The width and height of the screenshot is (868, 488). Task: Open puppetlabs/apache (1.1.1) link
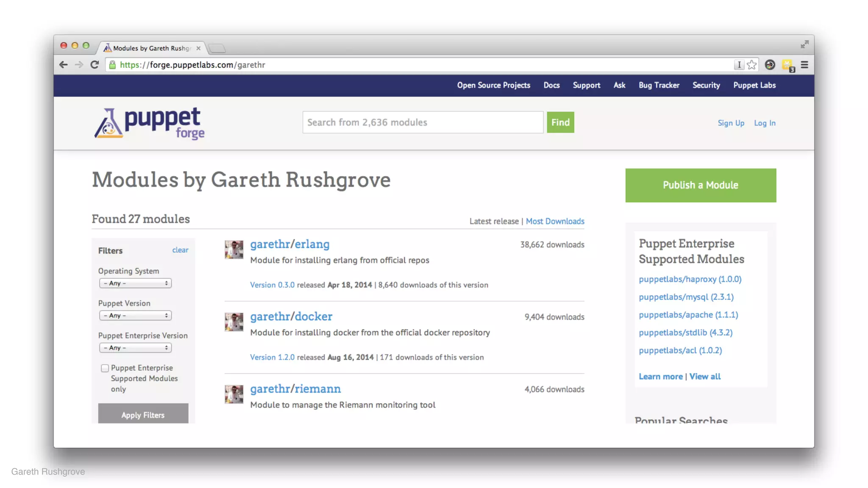point(688,315)
